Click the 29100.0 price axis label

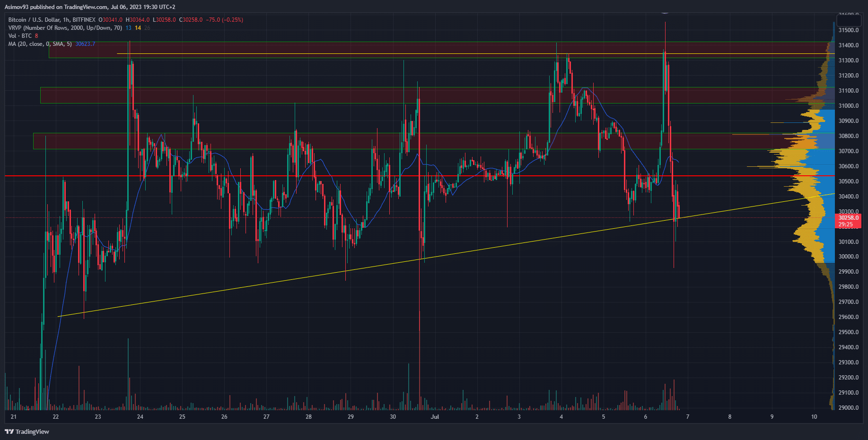[x=849, y=393]
